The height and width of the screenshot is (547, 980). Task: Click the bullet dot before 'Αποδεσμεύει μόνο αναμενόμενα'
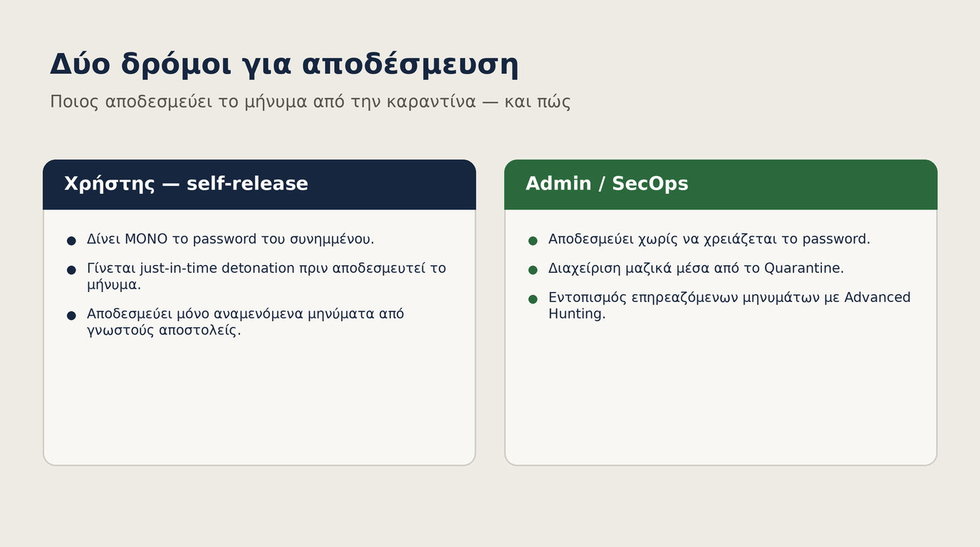click(x=71, y=316)
